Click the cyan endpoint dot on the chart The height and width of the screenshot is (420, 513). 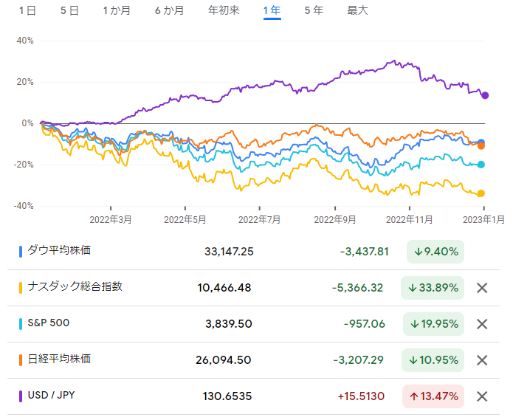tap(481, 165)
